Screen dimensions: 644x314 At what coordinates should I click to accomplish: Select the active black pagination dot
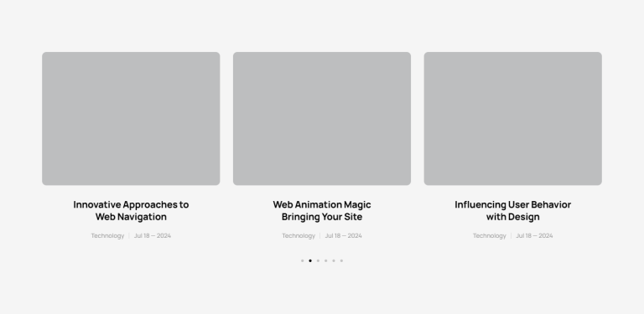coord(310,260)
